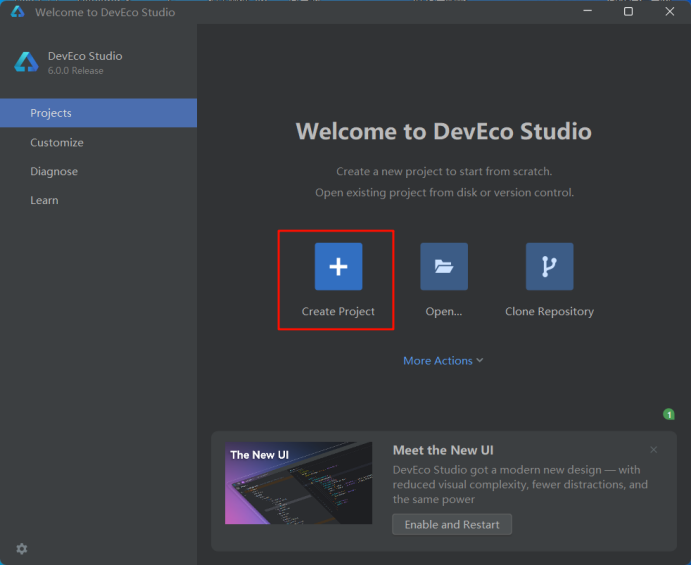The height and width of the screenshot is (566, 692).
Task: Maximize the DevEco Studio window
Action: tap(628, 11)
